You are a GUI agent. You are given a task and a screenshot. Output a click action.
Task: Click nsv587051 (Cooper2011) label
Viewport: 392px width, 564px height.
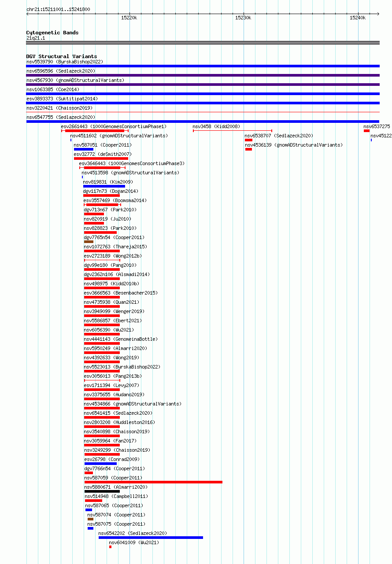103,145
